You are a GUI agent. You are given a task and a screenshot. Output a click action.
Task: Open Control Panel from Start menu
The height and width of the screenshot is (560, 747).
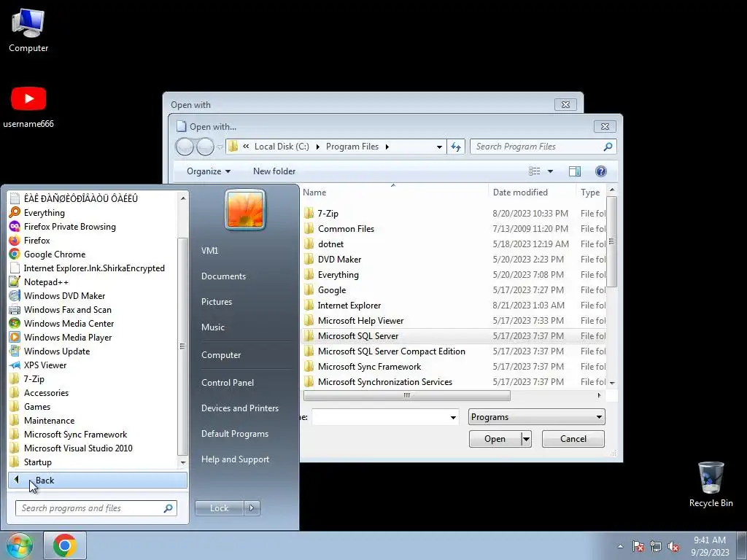pos(228,382)
